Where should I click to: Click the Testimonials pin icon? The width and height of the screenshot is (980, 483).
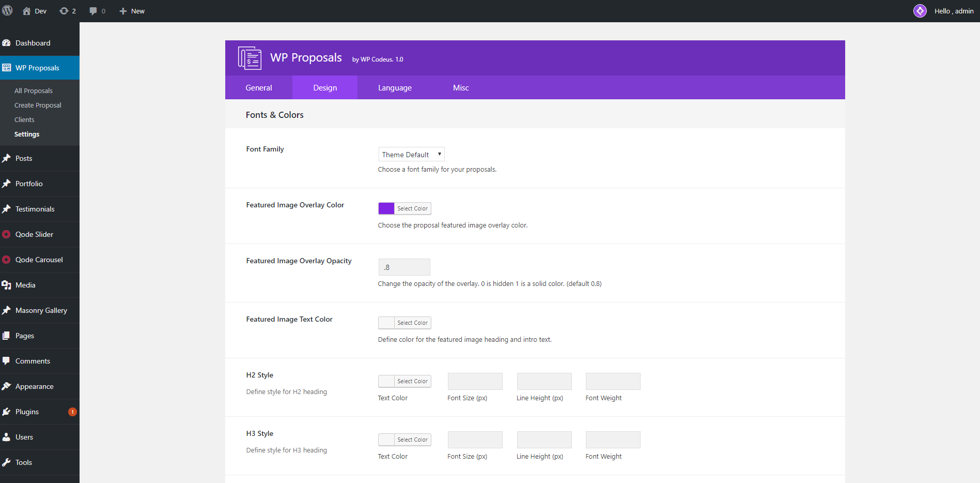pyautogui.click(x=6, y=209)
